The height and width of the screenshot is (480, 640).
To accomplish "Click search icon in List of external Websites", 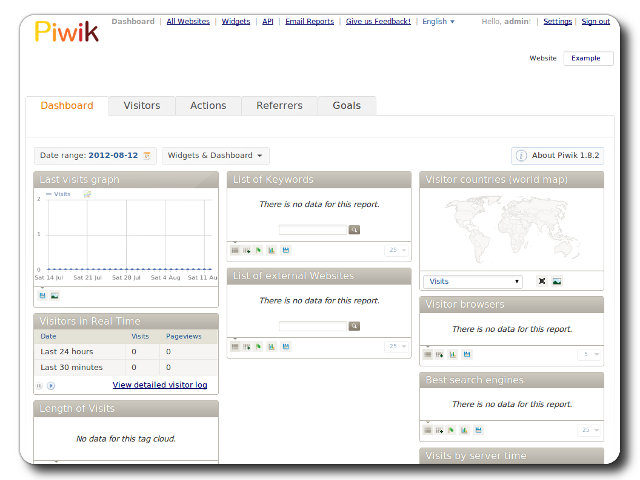I will pos(354,326).
